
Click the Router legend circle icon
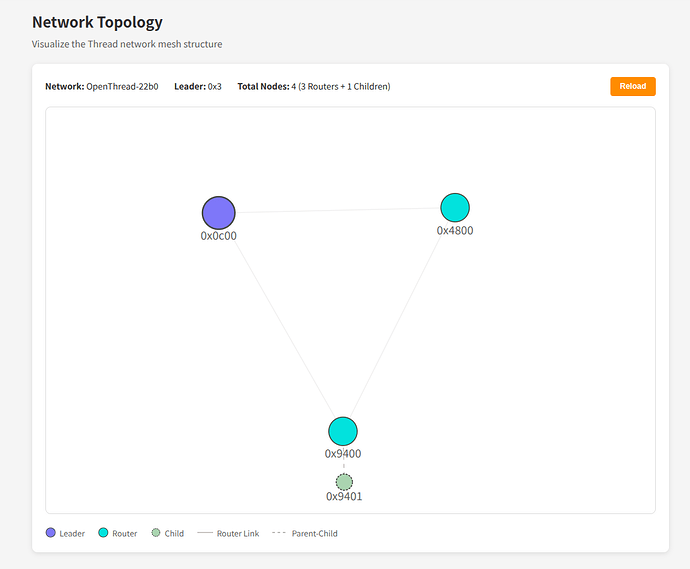tap(103, 533)
